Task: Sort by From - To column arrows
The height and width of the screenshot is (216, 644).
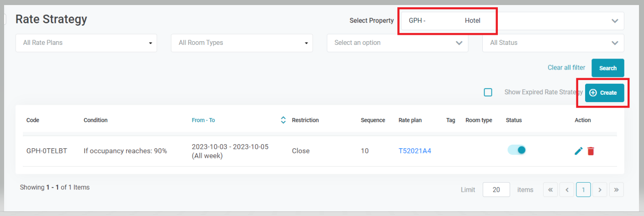Action: (x=283, y=120)
